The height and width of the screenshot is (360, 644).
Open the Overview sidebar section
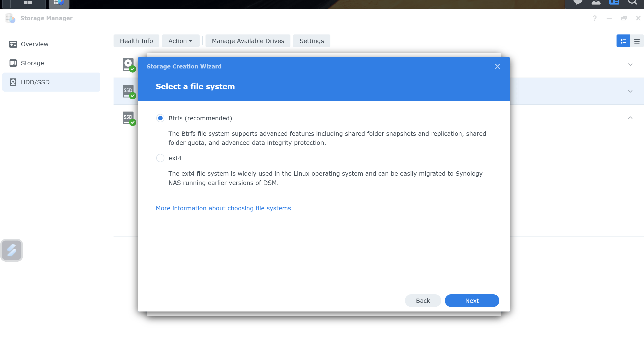point(35,44)
